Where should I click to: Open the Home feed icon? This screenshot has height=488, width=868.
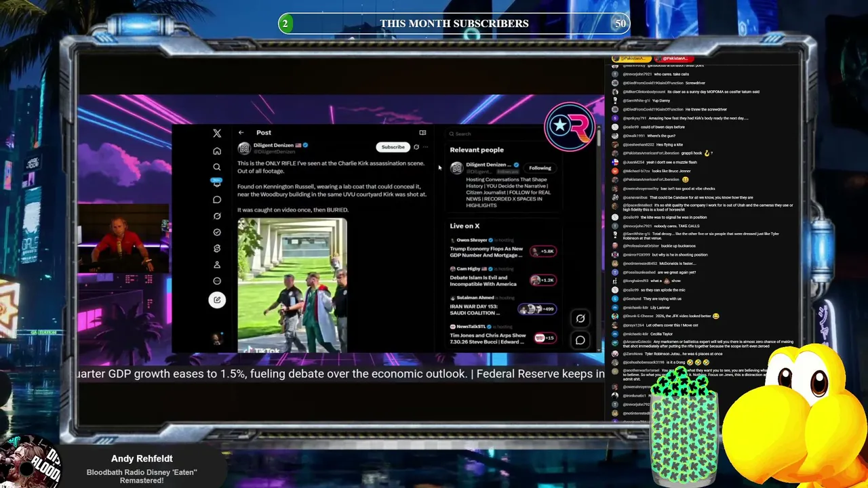(217, 150)
